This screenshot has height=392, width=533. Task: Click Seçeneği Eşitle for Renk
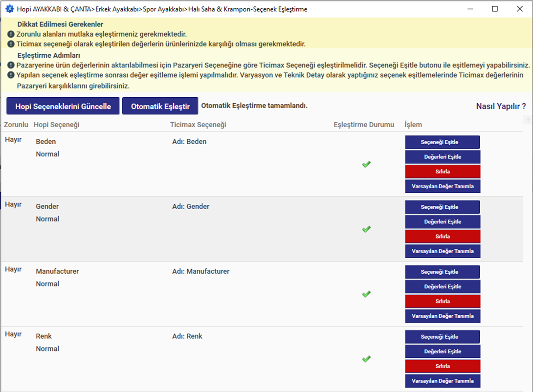point(442,337)
